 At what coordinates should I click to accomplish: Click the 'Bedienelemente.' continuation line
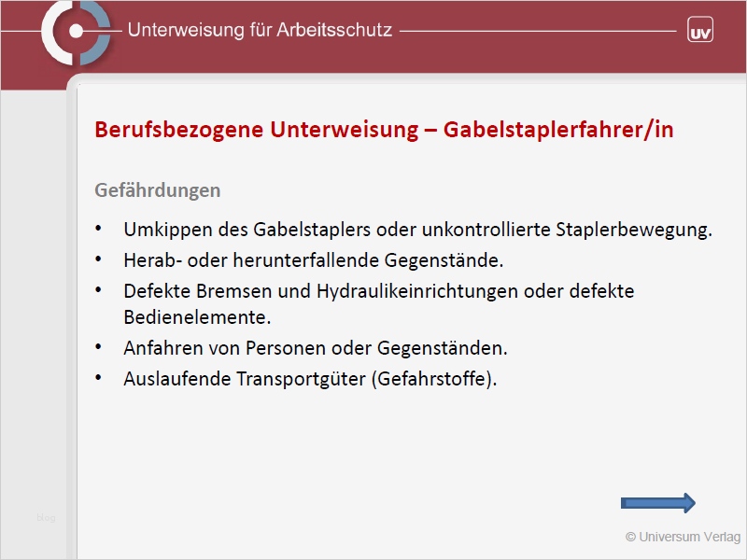(197, 317)
